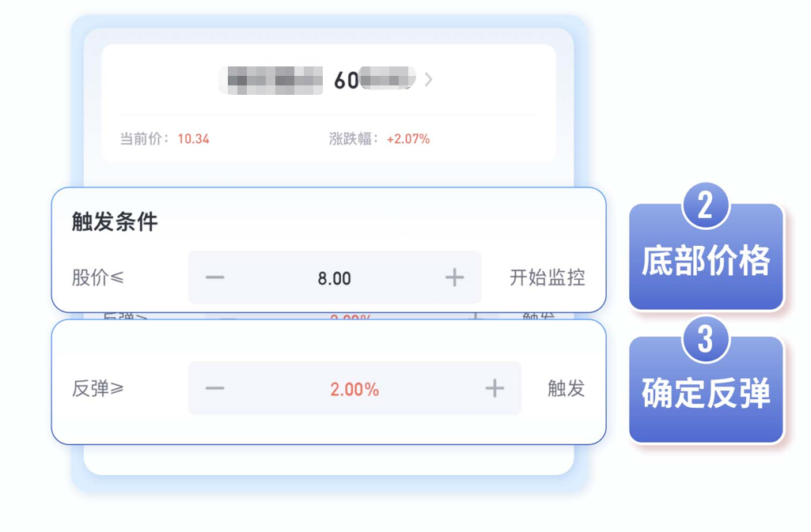Increase the 反弹 percentage with plus
Screen dimensions: 811x532
[x=495, y=388]
